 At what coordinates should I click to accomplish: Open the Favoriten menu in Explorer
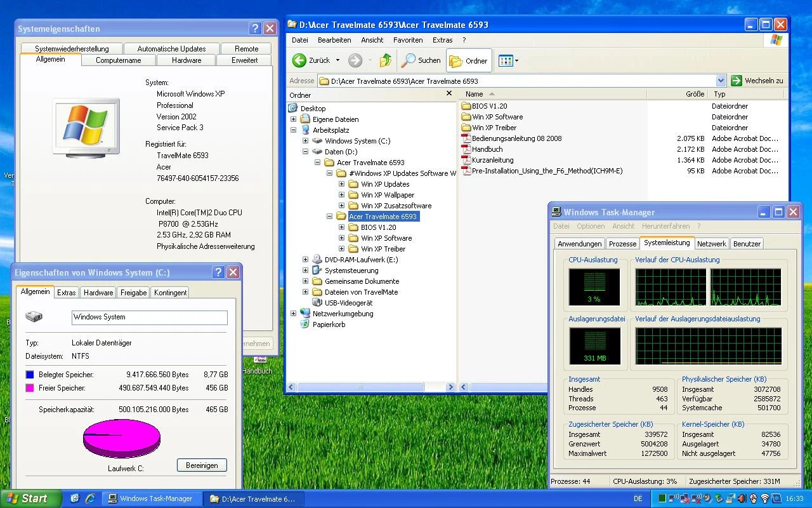point(408,40)
